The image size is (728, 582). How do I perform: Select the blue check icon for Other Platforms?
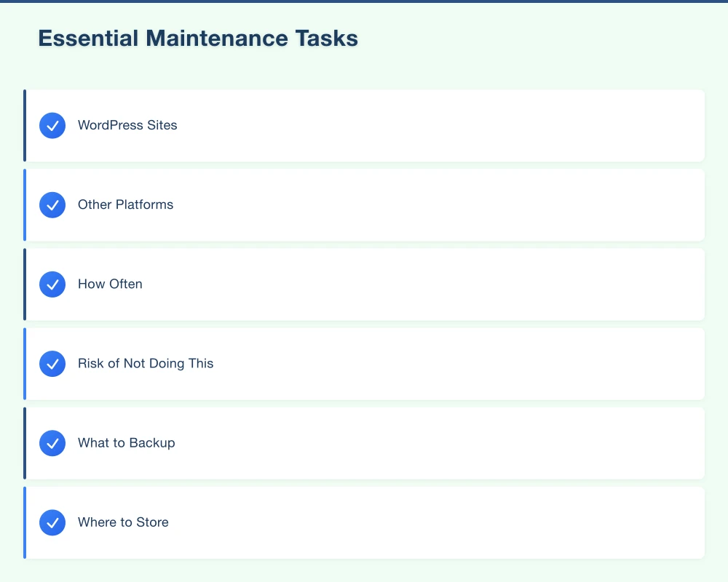[x=52, y=204]
